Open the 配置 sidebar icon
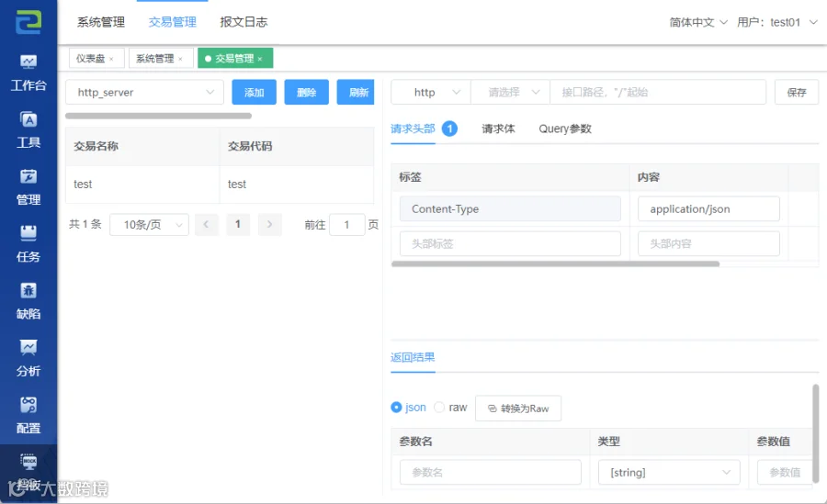 pos(28,405)
